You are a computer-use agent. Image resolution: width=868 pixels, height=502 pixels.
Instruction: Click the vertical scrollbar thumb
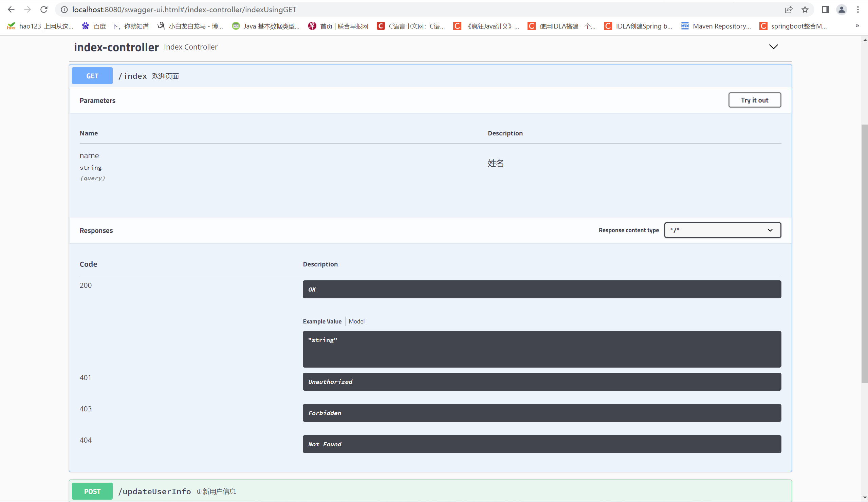click(x=864, y=253)
